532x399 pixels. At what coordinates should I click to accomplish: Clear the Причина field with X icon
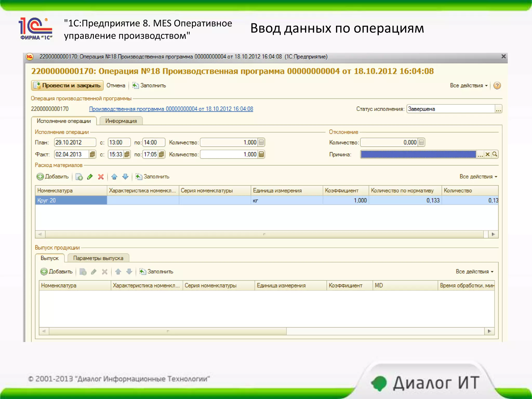(x=488, y=154)
